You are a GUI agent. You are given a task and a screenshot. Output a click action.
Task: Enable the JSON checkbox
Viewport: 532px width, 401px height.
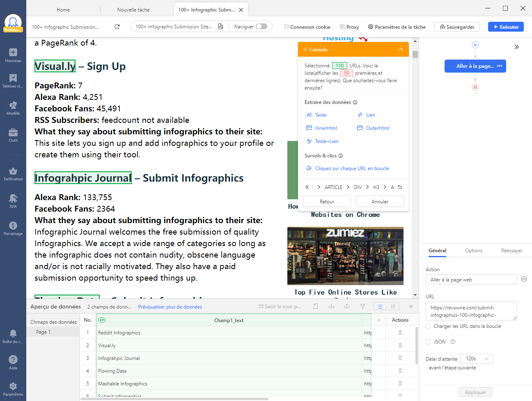[428, 342]
